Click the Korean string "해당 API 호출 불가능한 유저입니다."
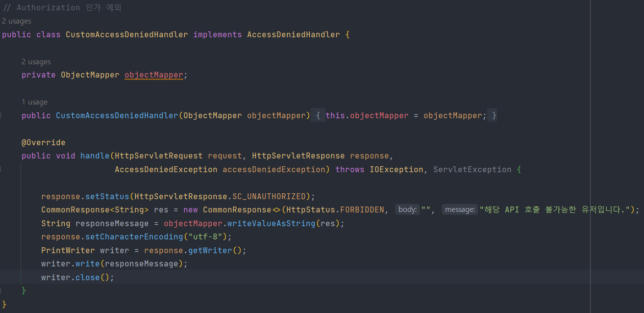This screenshot has width=644, height=313. pos(555,209)
